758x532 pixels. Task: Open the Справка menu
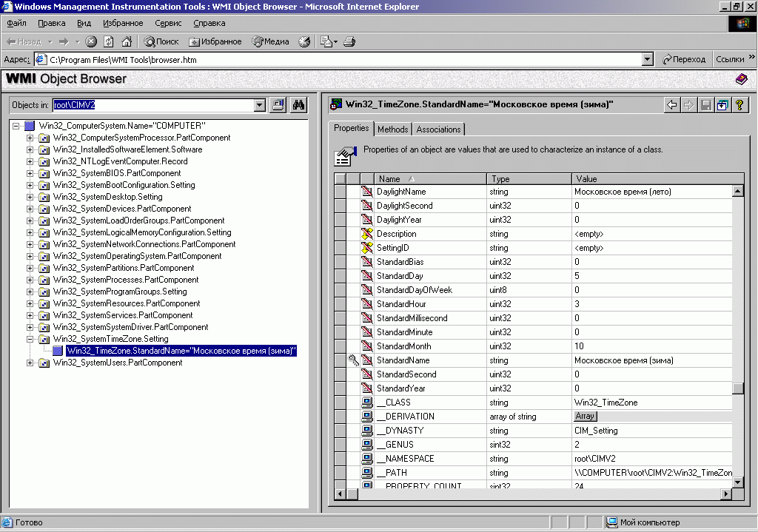(209, 23)
